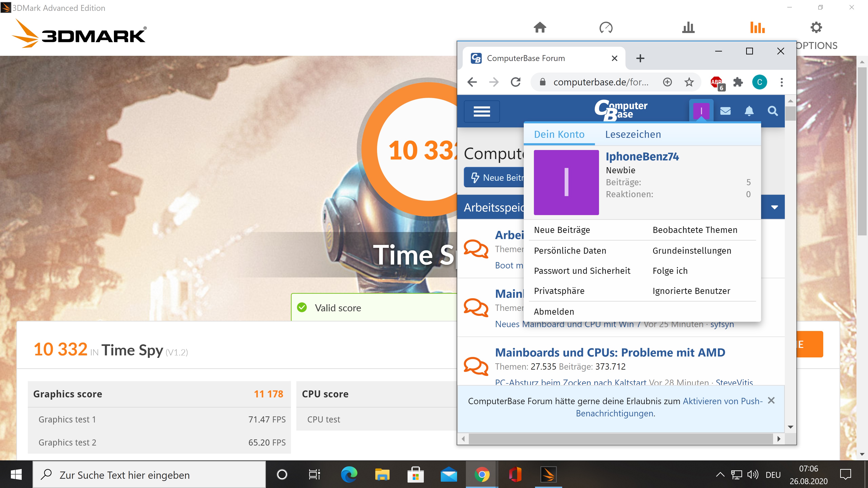Open the forum hamburger menu
Screen dimensions: 868x488
(481, 111)
